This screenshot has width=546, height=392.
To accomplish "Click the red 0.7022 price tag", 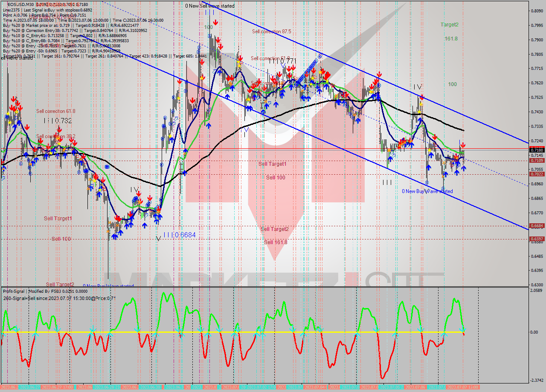I will point(536,174).
